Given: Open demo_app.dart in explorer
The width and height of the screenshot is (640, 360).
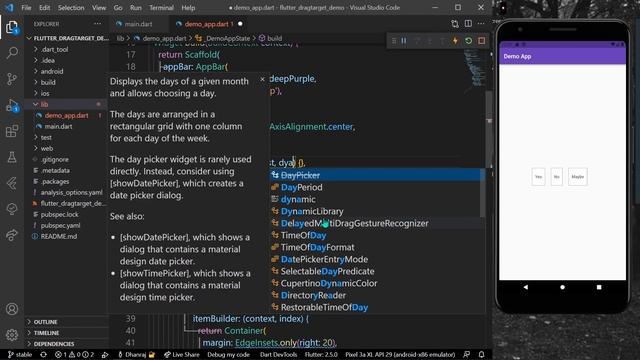Looking at the screenshot, I should pyautogui.click(x=66, y=115).
